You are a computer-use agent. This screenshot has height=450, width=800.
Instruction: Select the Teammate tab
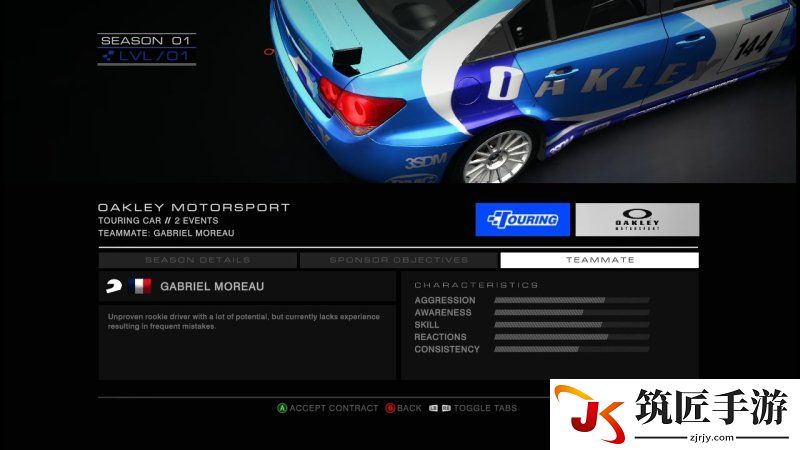pyautogui.click(x=599, y=260)
